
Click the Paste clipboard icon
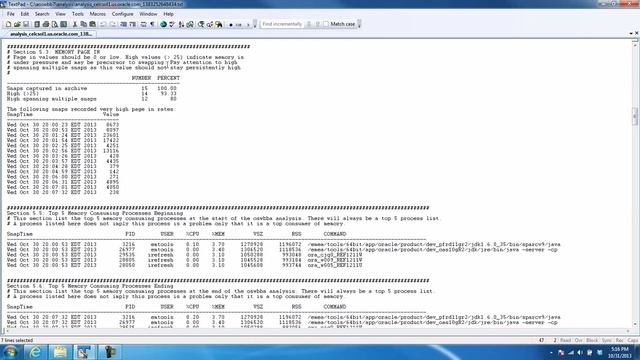pyautogui.click(x=92, y=24)
